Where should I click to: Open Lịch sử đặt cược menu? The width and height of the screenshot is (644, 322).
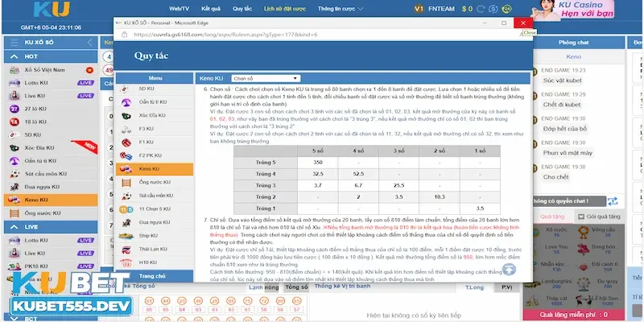pyautogui.click(x=285, y=9)
